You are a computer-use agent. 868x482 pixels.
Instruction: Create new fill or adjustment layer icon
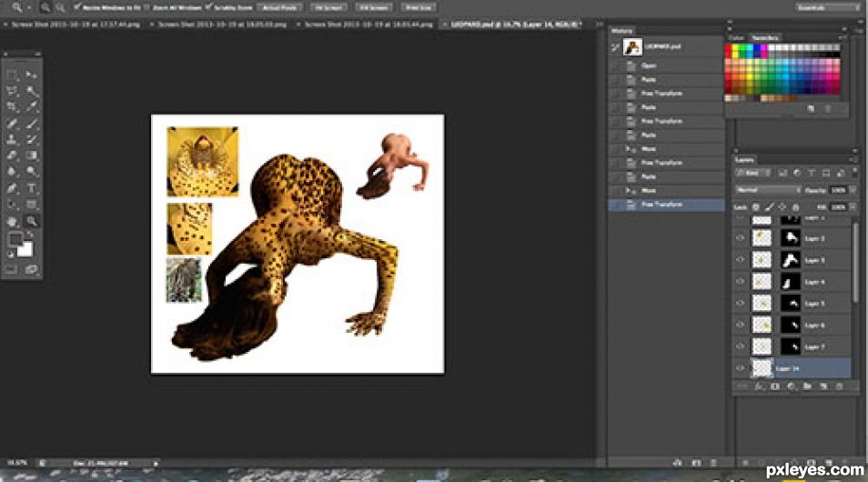(791, 387)
